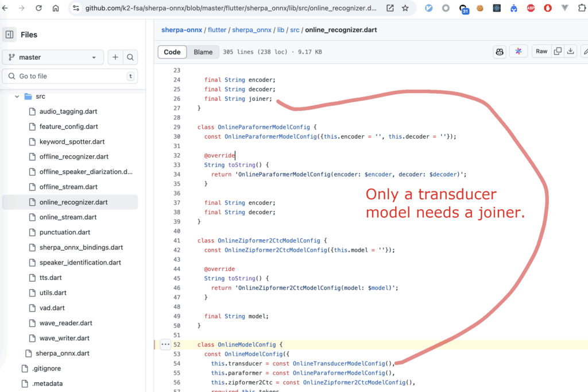Open offline_recognizer.dart in file tree

(73, 156)
